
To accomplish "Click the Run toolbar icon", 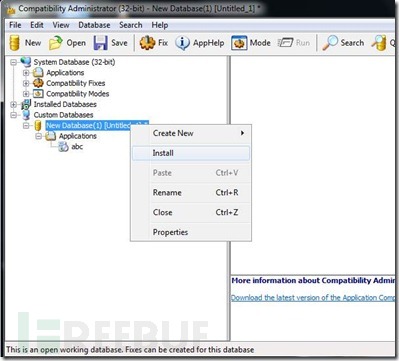I will click(285, 43).
